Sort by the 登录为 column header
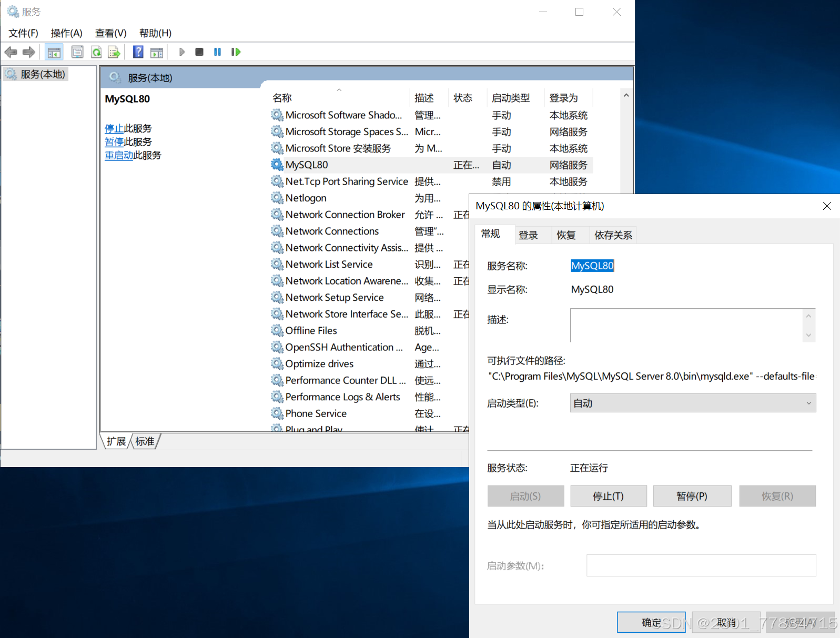Viewport: 840px width, 638px height. [x=569, y=98]
